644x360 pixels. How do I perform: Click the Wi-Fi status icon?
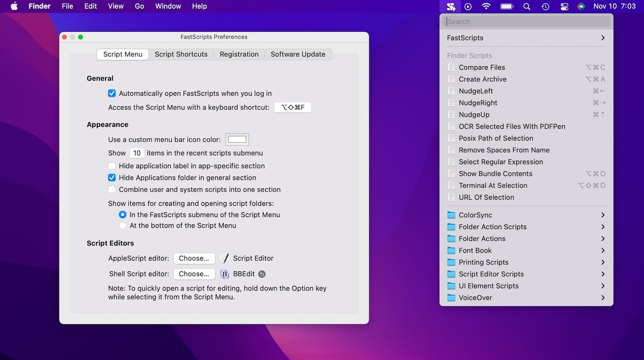[x=486, y=6]
